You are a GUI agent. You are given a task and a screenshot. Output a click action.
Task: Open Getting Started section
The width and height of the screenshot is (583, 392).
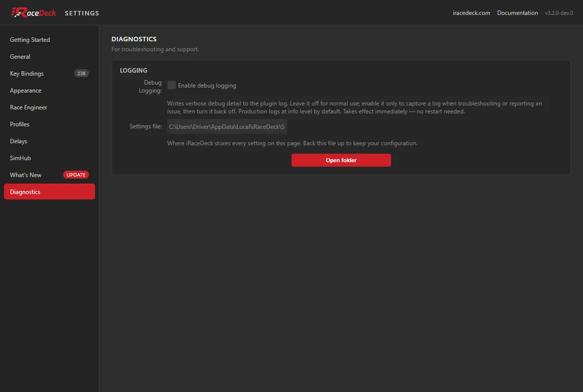49,39
